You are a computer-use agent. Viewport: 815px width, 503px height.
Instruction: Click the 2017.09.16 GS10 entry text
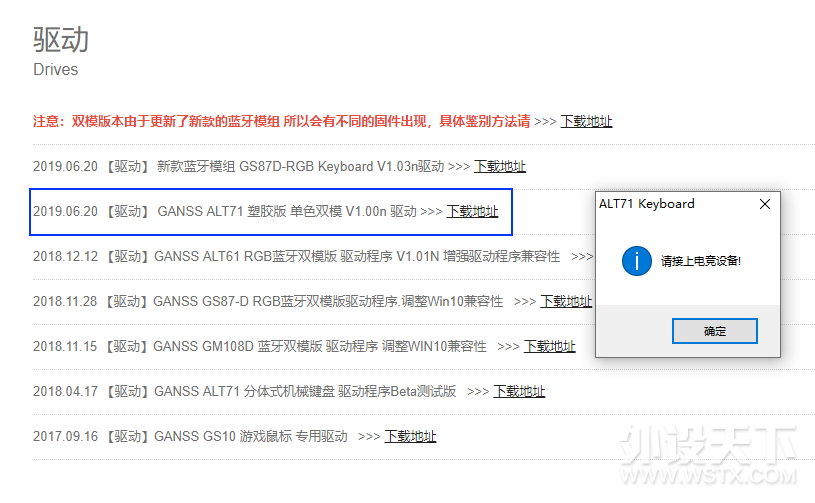(190, 436)
